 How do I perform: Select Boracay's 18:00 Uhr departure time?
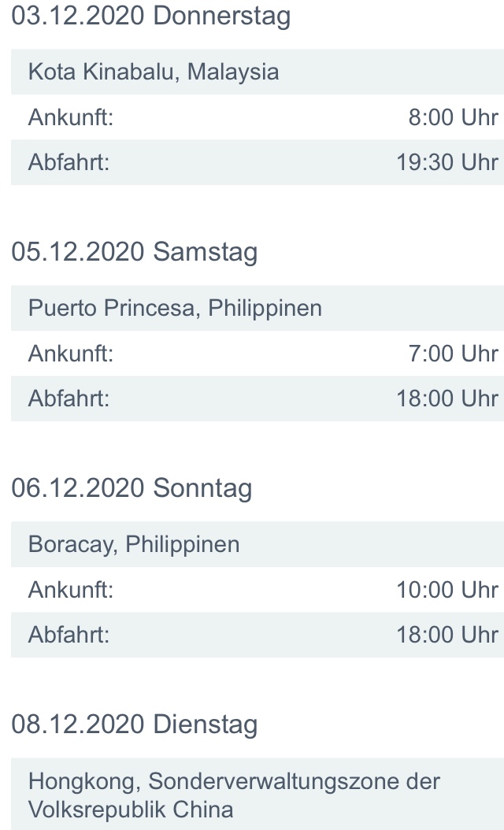click(447, 634)
